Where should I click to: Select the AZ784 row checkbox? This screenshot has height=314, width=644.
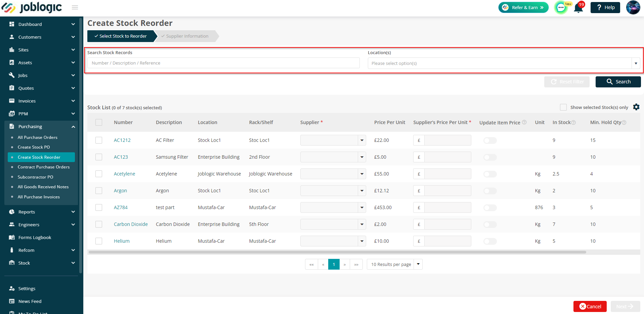click(x=99, y=207)
